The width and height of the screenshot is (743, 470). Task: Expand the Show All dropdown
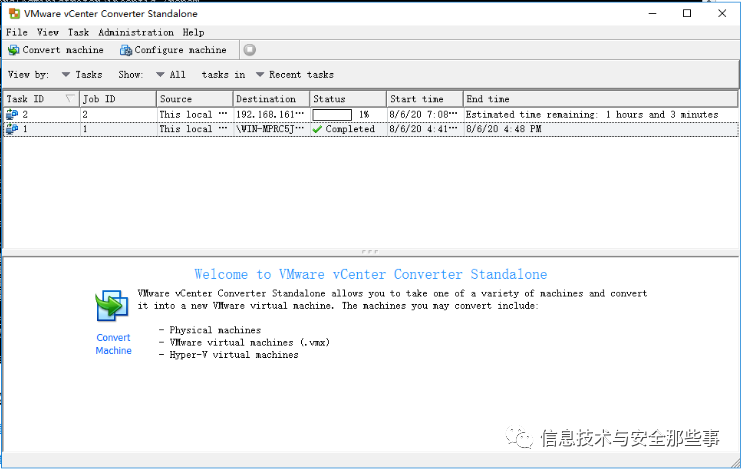click(171, 74)
